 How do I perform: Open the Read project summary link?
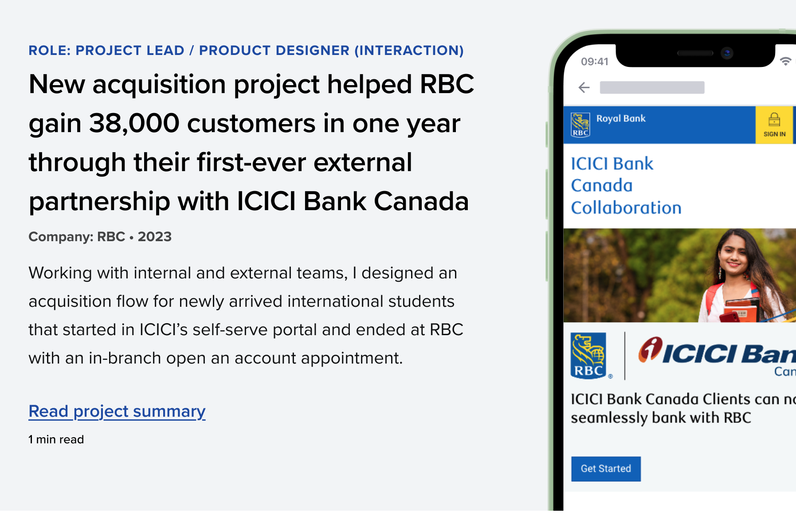point(117,411)
